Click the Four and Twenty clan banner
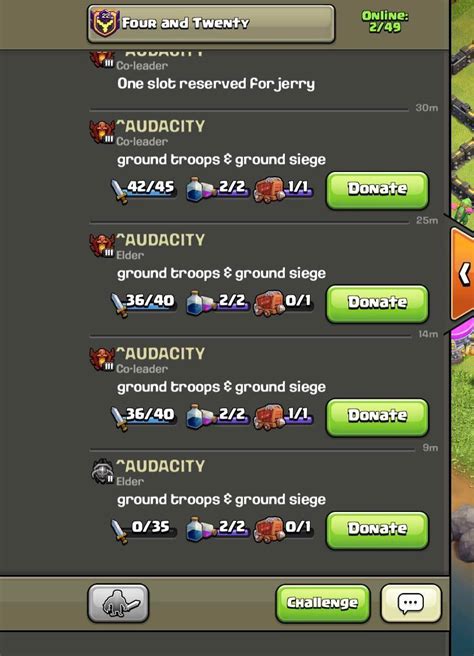Image resolution: width=474 pixels, height=656 pixels. click(x=211, y=24)
